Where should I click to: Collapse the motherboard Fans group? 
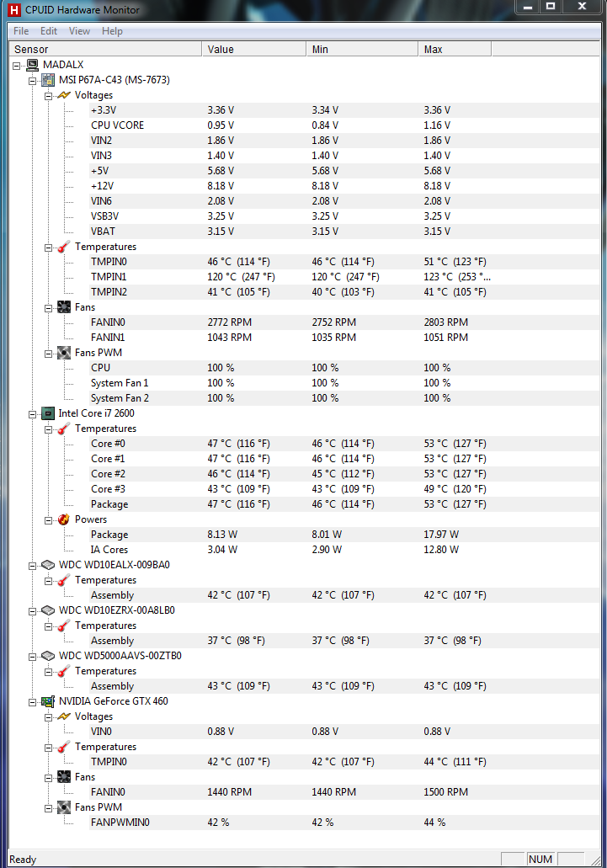click(x=48, y=308)
